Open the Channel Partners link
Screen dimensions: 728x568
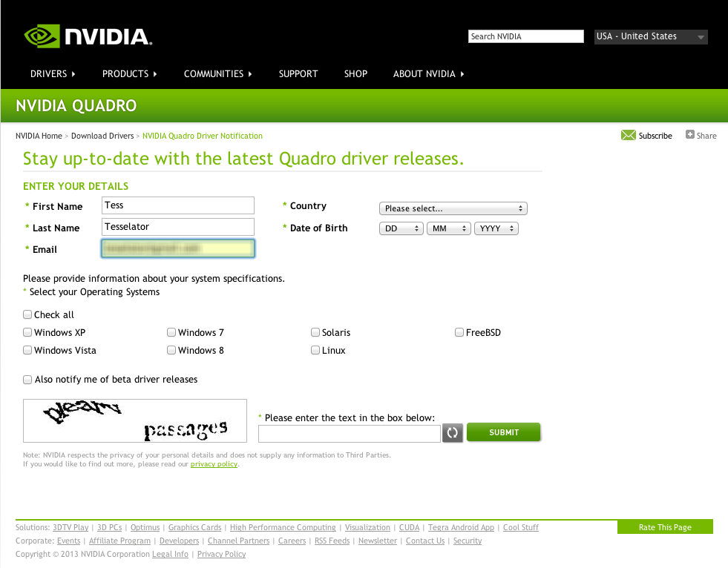pos(239,541)
